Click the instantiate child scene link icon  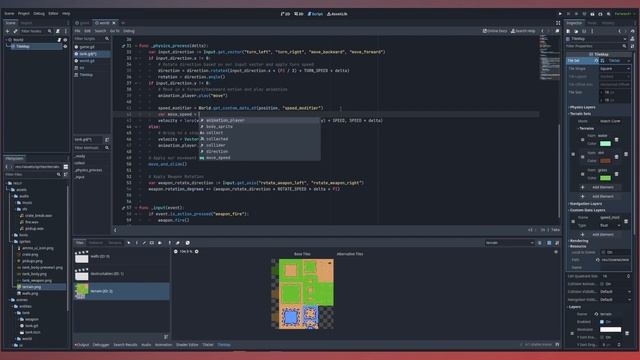[15, 31]
